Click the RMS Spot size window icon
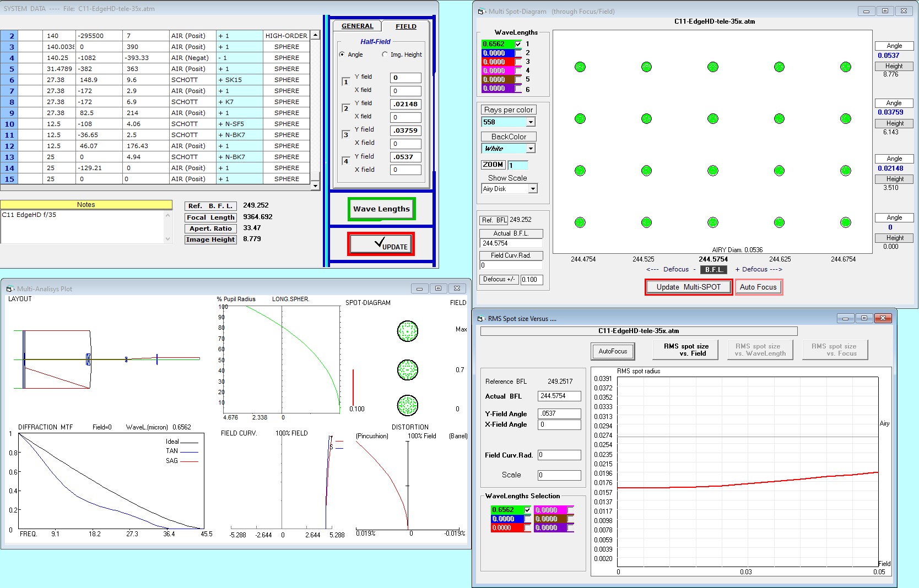This screenshot has width=919, height=588. coord(480,319)
